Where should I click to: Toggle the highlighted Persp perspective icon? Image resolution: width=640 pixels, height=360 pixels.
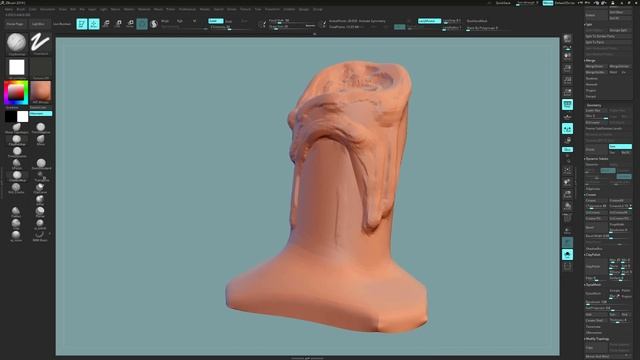pyautogui.click(x=567, y=105)
